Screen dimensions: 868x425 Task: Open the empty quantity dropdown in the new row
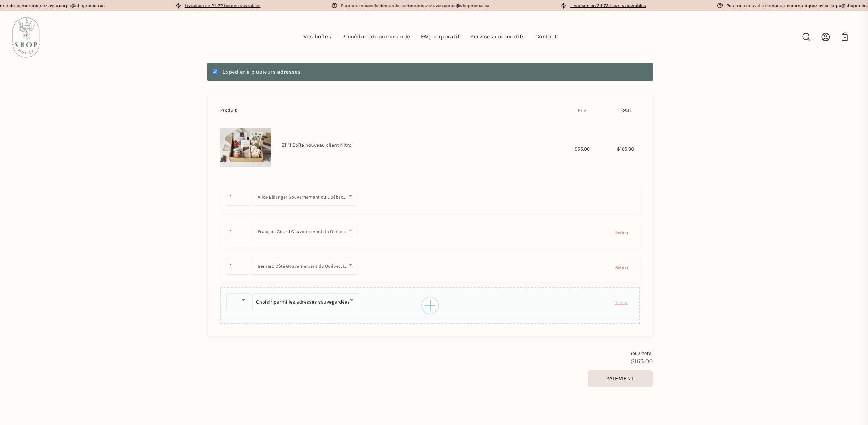click(x=239, y=302)
